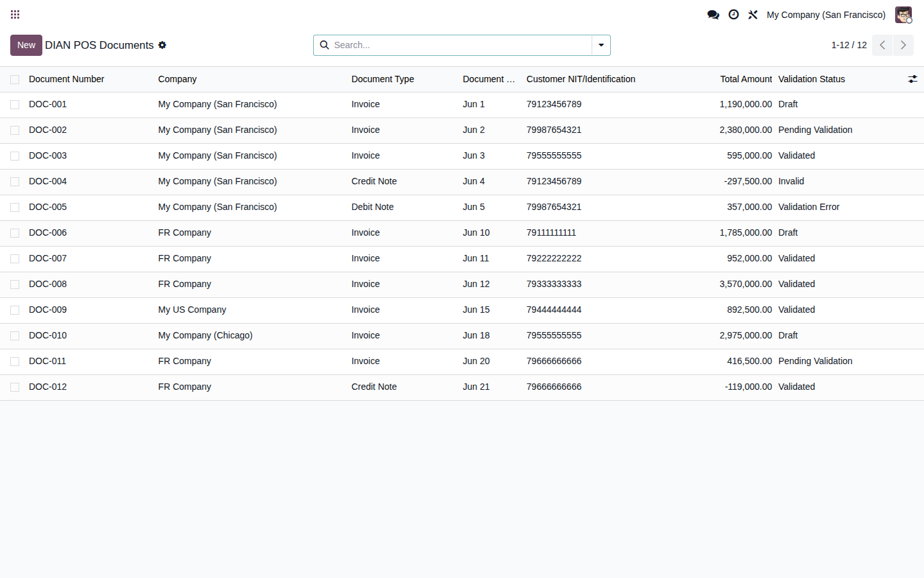Viewport: 924px width, 578px height.
Task: Check the DOC-003 row checkbox
Action: coord(15,156)
